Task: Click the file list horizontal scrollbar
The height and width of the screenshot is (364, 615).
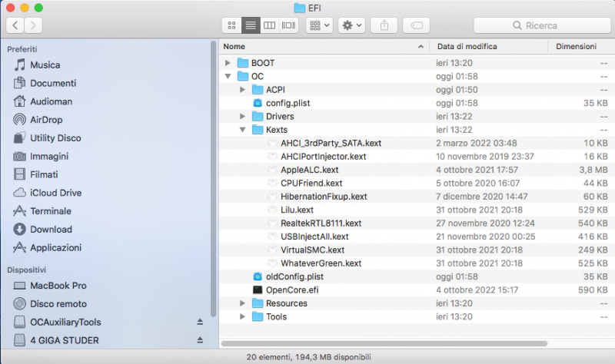Action: click(x=384, y=343)
